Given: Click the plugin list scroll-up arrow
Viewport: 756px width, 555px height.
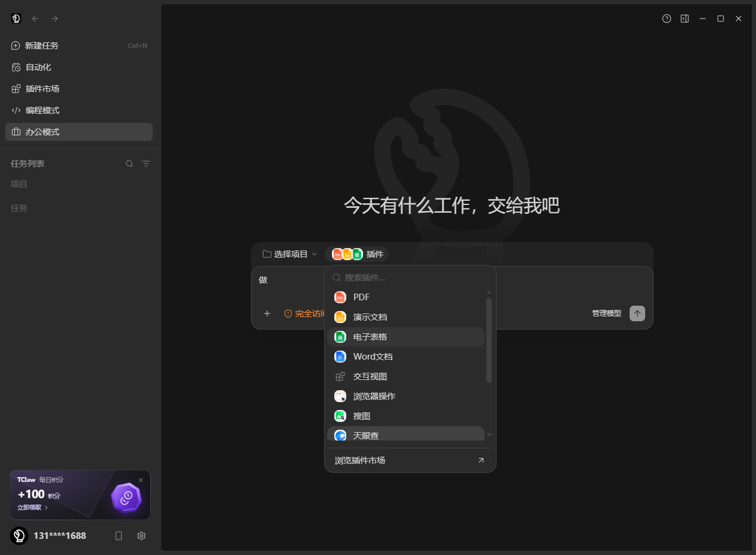Looking at the screenshot, I should (489, 292).
